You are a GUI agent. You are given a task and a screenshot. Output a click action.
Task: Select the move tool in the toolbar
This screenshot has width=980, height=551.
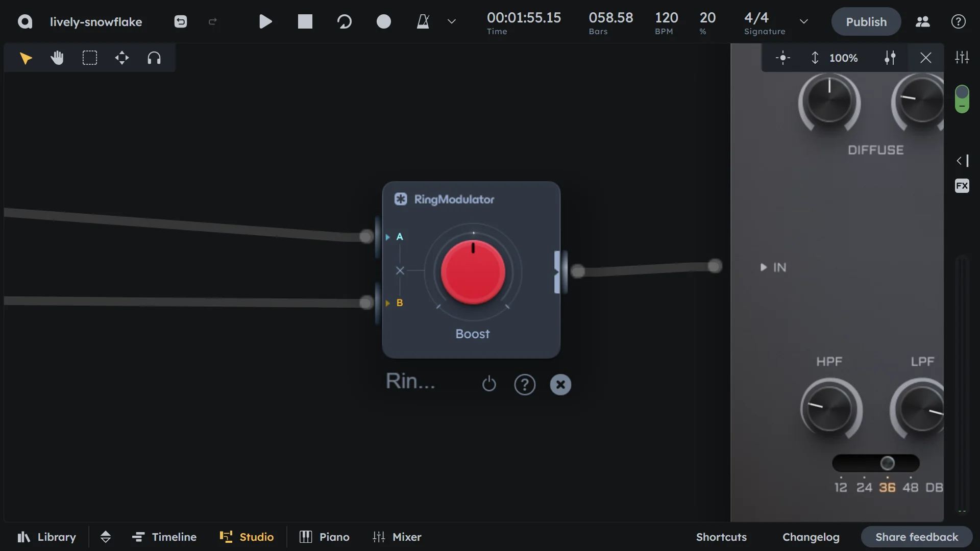(x=122, y=58)
